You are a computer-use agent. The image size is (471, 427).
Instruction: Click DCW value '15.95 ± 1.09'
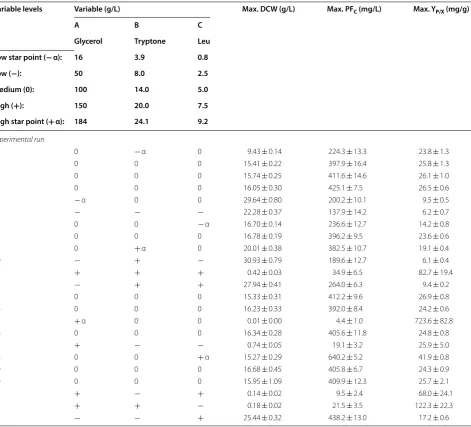(x=262, y=381)
